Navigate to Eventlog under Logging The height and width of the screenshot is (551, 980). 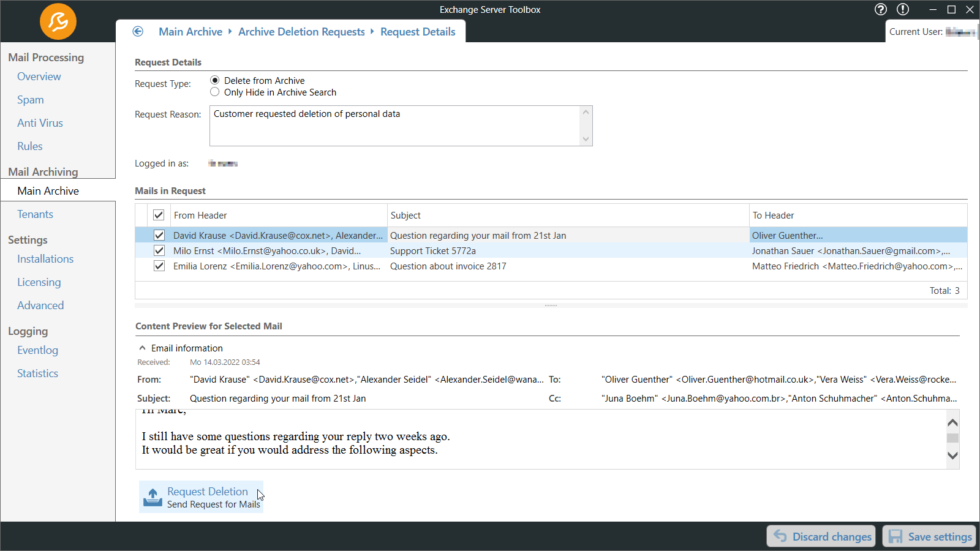(37, 350)
